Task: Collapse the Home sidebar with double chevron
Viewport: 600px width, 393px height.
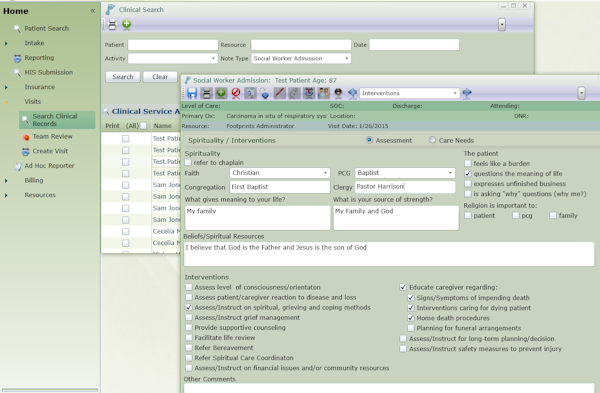Action: (x=93, y=11)
